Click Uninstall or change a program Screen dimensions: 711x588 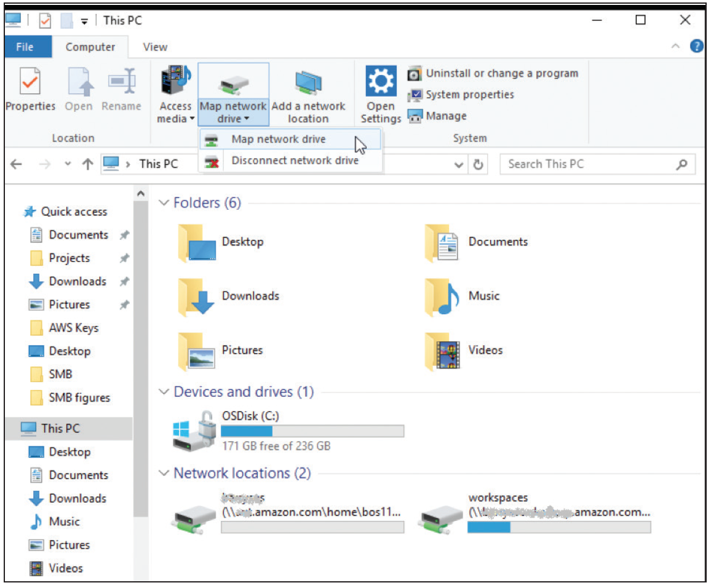(x=501, y=73)
